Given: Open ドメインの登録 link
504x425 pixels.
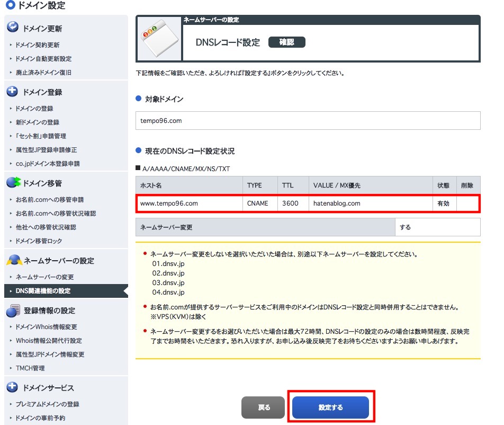Looking at the screenshot, I should point(34,109).
